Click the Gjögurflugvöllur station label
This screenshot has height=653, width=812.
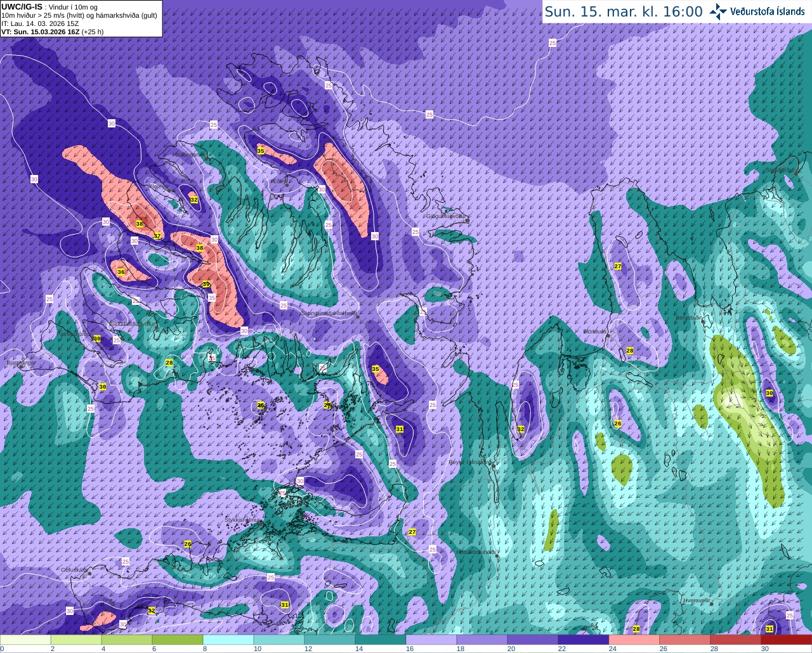pos(447,216)
